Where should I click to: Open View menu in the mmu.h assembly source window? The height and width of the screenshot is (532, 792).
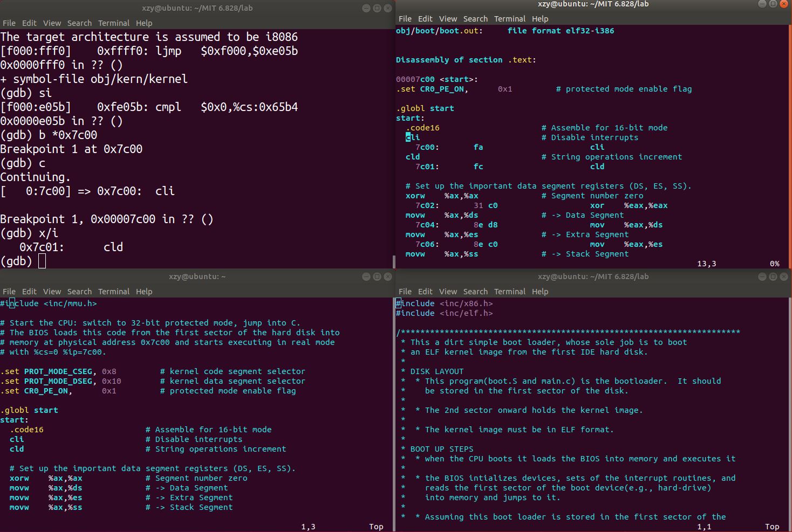(52, 292)
